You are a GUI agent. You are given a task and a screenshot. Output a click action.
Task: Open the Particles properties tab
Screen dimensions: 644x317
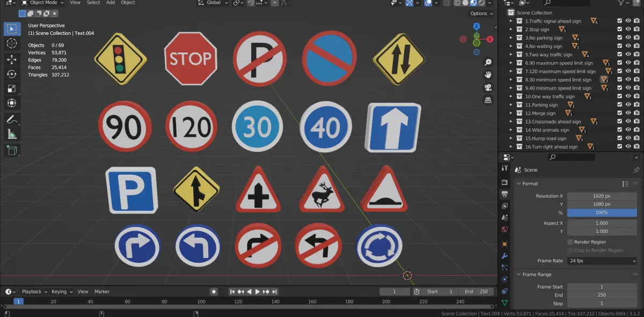coord(504,267)
